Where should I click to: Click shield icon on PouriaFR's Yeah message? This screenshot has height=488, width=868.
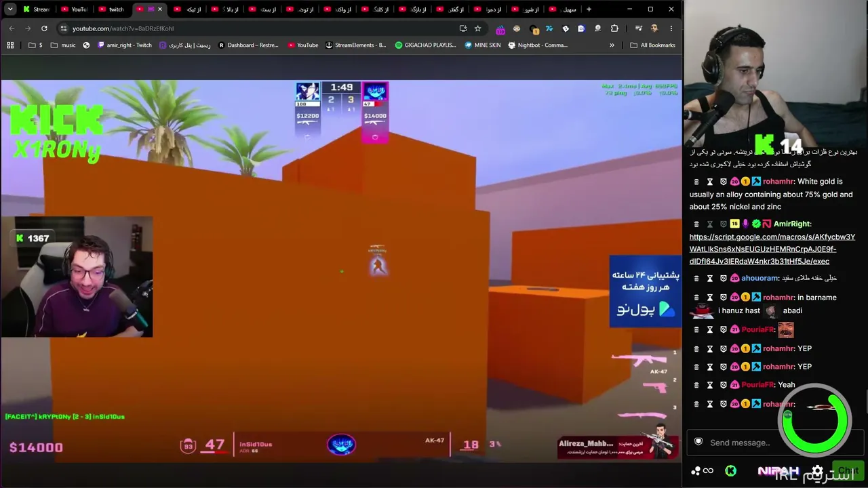723,385
